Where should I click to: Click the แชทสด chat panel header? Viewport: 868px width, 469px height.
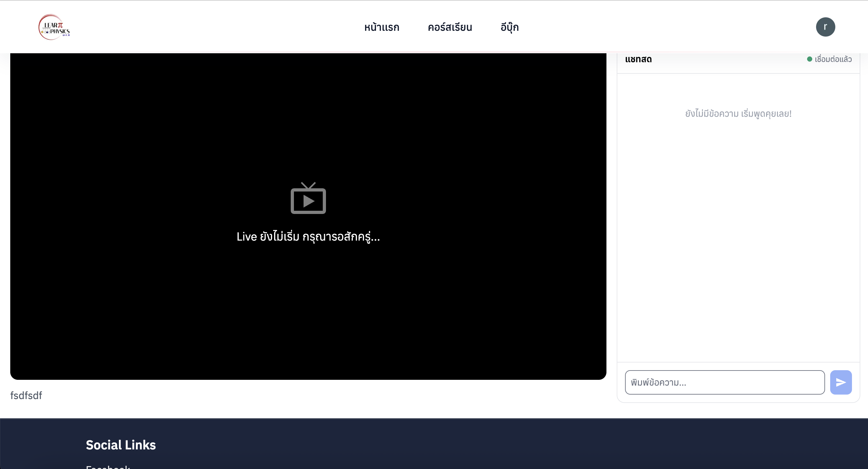[638, 59]
